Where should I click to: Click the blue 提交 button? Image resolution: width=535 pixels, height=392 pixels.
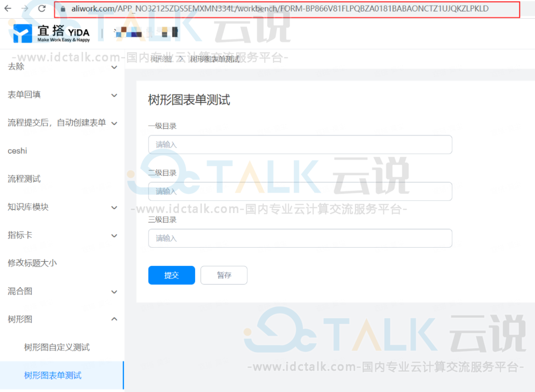[172, 275]
